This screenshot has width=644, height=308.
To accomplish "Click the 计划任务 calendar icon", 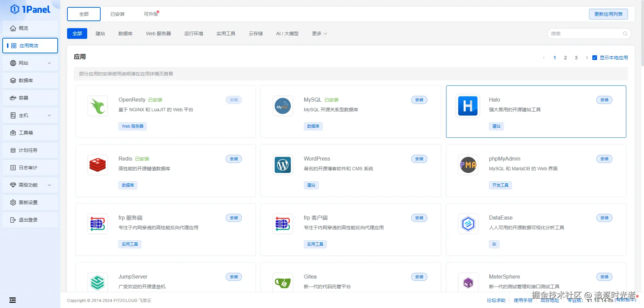I will point(13,150).
